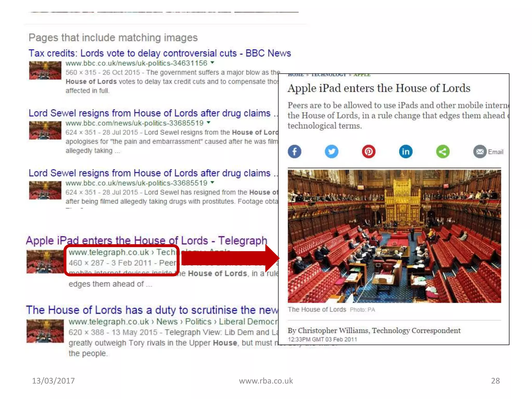Click www.rba.co.uk footer link
Screen dimensions: 532x399
point(266,381)
